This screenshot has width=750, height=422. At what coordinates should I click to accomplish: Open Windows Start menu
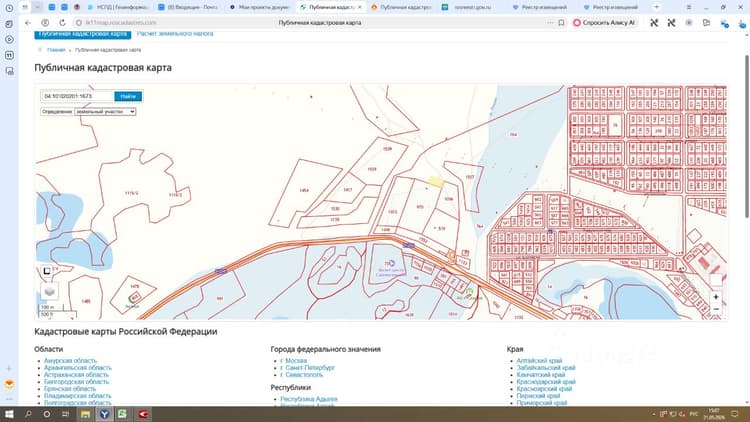(x=9, y=414)
